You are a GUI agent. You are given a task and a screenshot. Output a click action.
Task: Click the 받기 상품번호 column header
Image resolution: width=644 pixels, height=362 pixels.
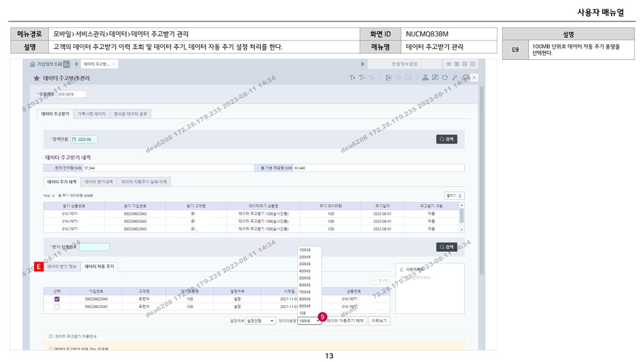point(74,206)
